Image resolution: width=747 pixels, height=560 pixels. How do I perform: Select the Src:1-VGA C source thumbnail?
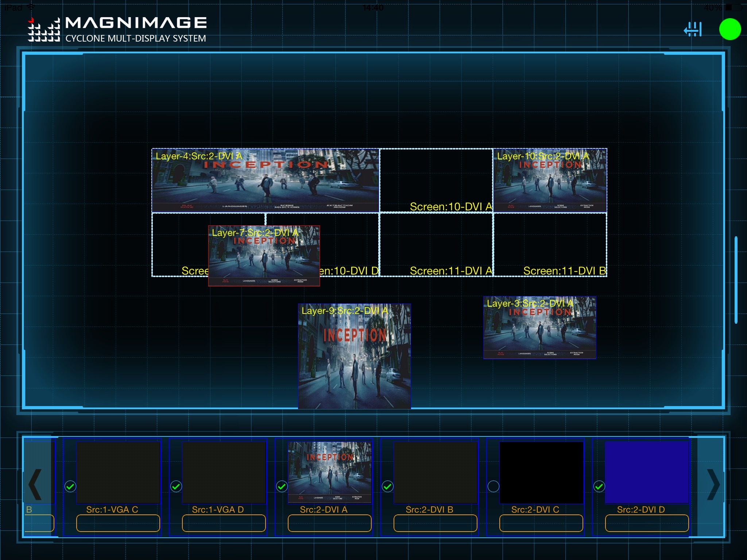pyautogui.click(x=118, y=472)
